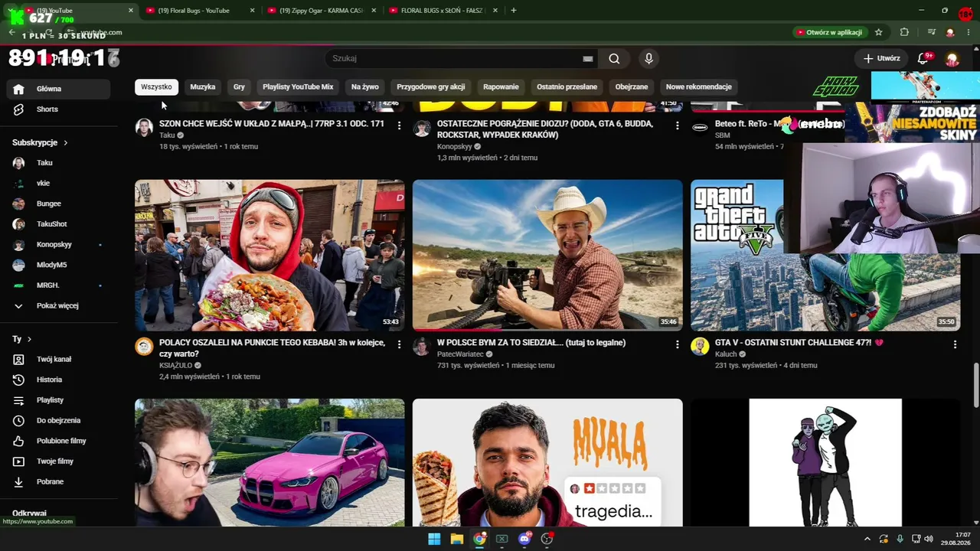Open options for GTA V stunt challenge video
The image size is (980, 551).
pyautogui.click(x=955, y=344)
